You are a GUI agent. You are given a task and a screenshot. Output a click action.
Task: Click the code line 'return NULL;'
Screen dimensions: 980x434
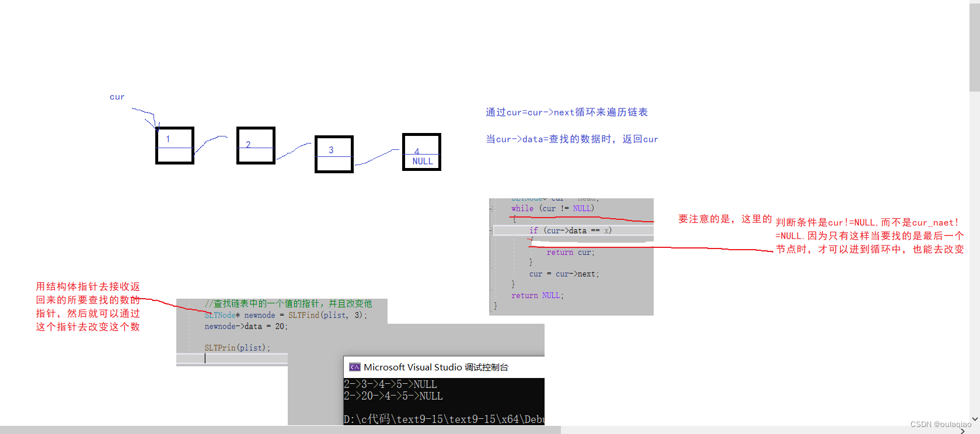(x=538, y=295)
